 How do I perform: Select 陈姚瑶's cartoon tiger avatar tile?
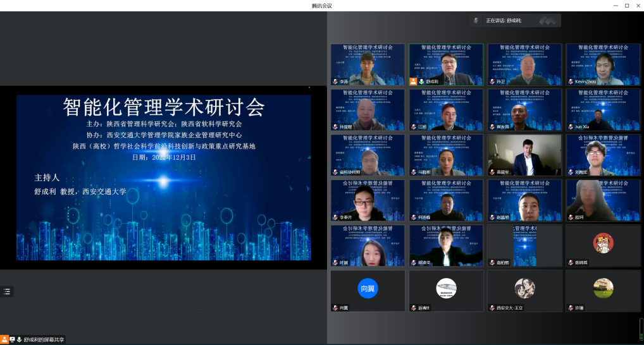tap(602, 245)
